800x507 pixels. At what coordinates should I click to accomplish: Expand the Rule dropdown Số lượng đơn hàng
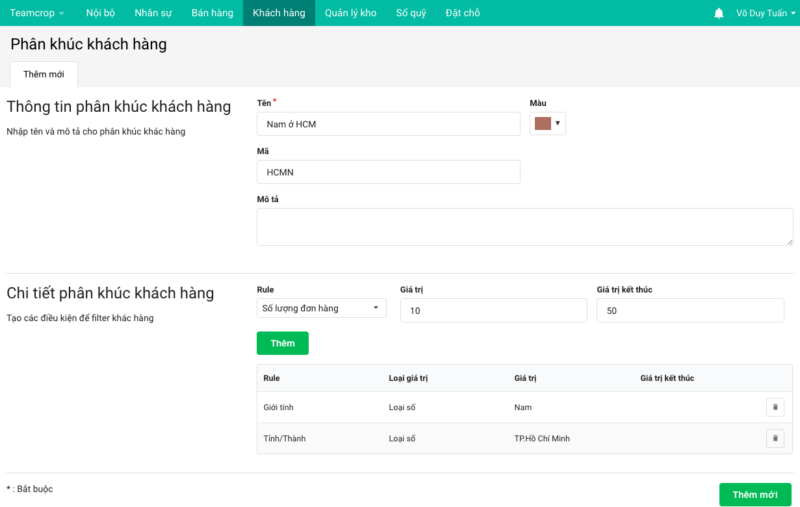point(321,308)
